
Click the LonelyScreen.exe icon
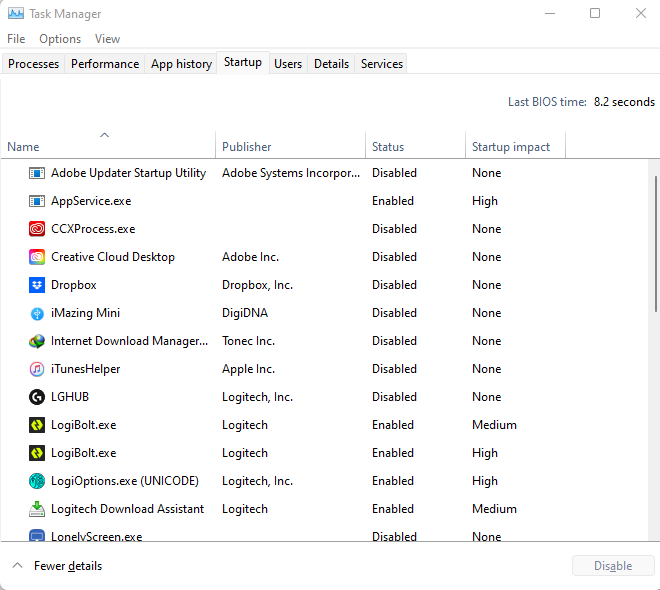[x=37, y=535]
